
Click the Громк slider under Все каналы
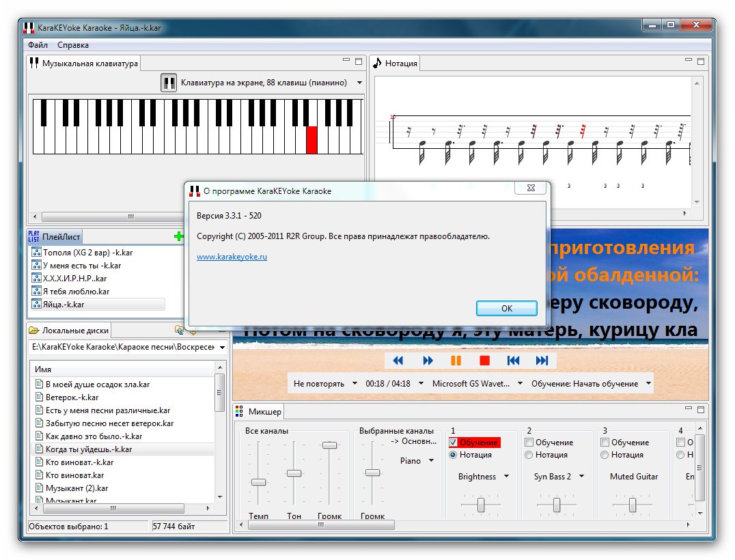pos(329,445)
